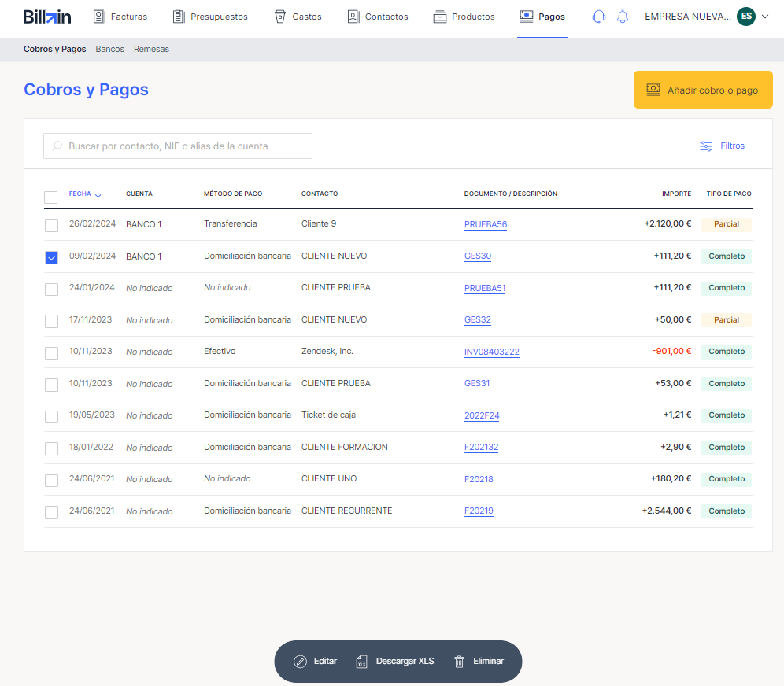The image size is (784, 686).
Task: Click the Ticket de caja contact cell
Action: tap(328, 415)
